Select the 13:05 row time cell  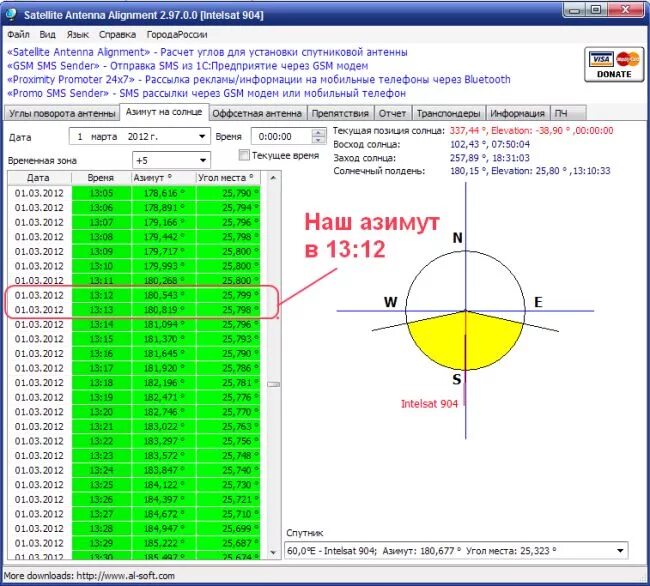[x=101, y=193]
